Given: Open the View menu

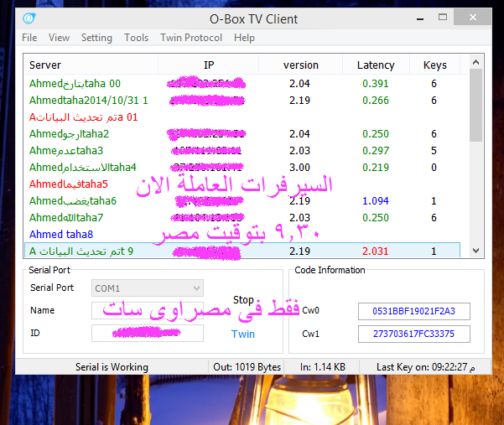Looking at the screenshot, I should click(59, 38).
